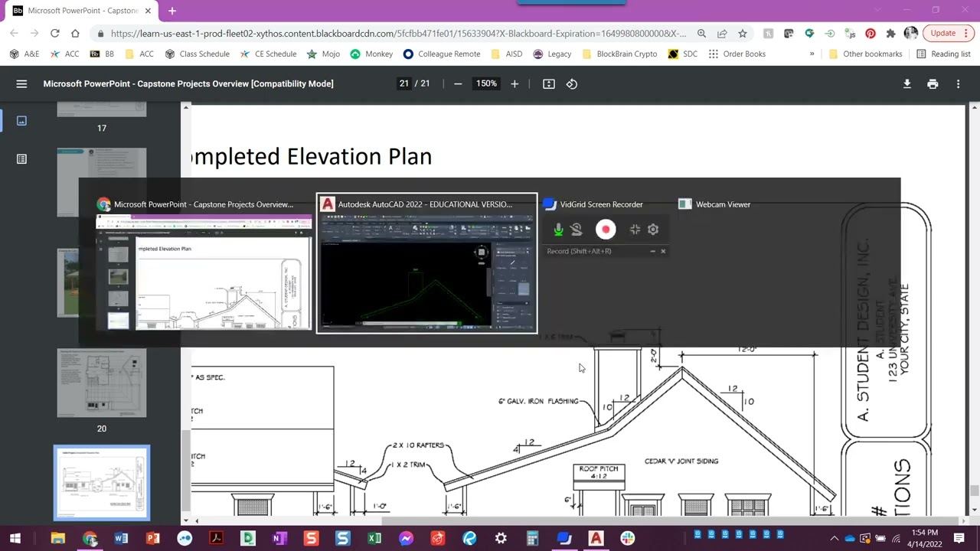Open Excel from the taskbar

(374, 539)
